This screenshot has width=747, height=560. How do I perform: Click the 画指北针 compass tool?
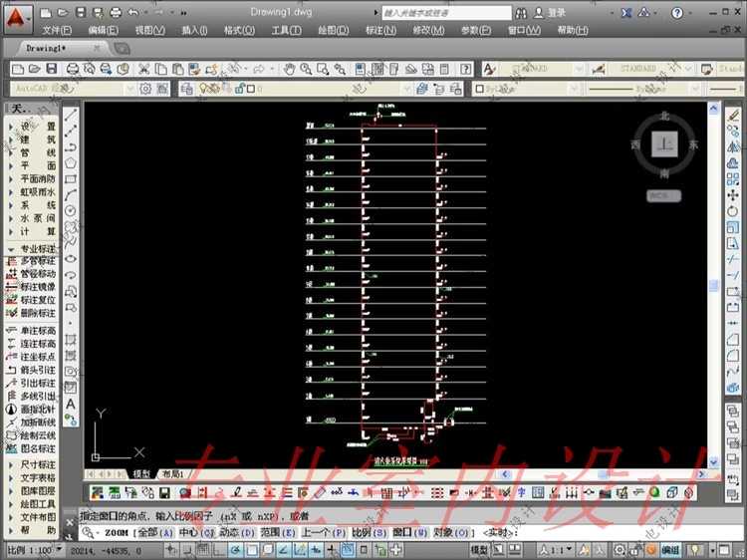click(32, 409)
